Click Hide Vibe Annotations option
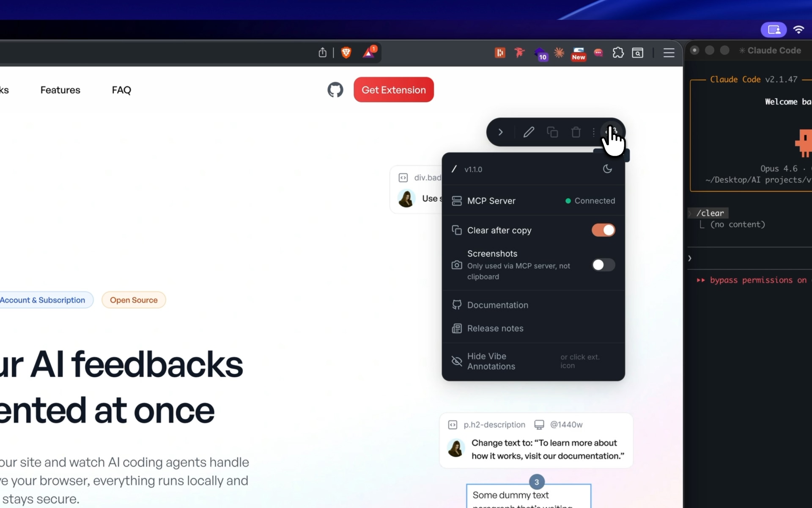The image size is (812, 508). pos(491,361)
